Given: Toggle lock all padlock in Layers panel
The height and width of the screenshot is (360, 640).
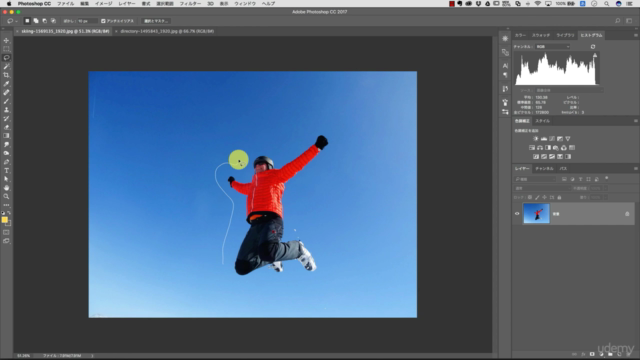Looking at the screenshot, I should point(559,198).
